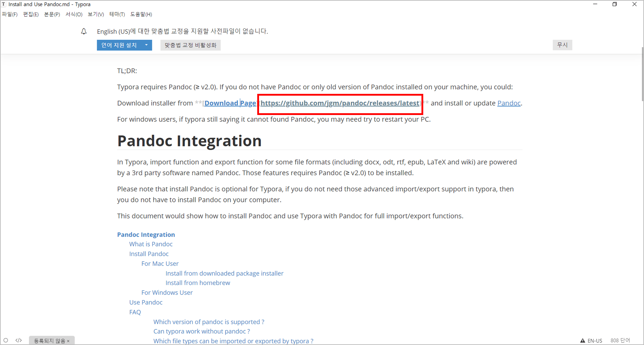Open Install from homebrew link
The height and width of the screenshot is (345, 644).
click(x=198, y=283)
